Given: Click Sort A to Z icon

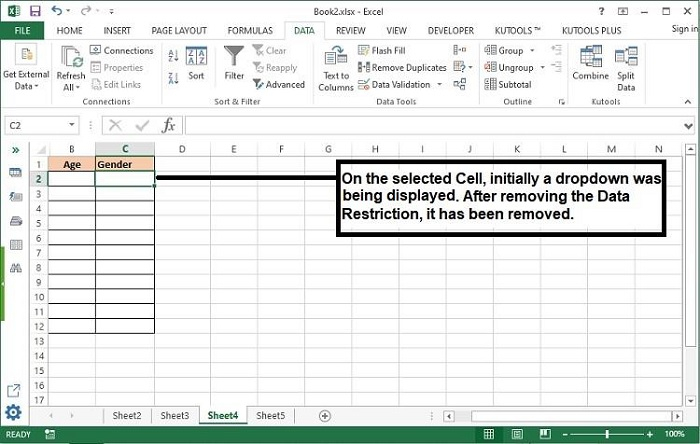Looking at the screenshot, I should coord(173,56).
